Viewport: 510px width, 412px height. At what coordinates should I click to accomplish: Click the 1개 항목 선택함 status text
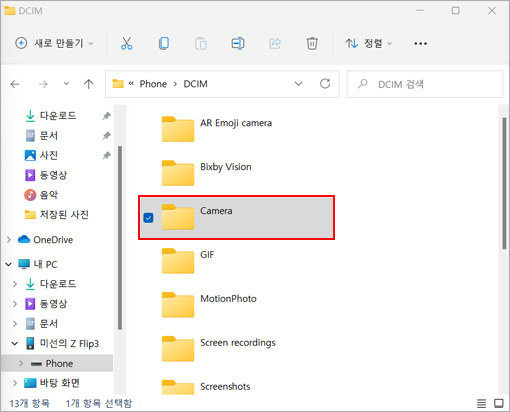coord(99,404)
